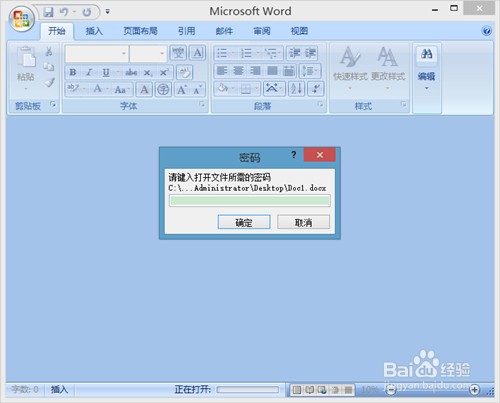Click the Justify alignment icon

coord(272,71)
